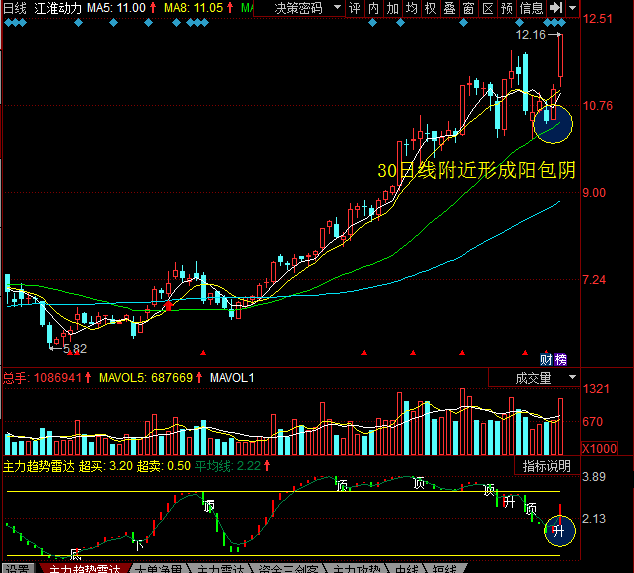Click the red up-arrow signal on candlestick

pos(169,306)
